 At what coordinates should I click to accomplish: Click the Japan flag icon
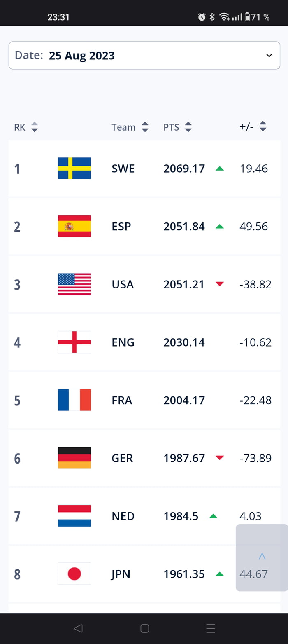coord(74,574)
